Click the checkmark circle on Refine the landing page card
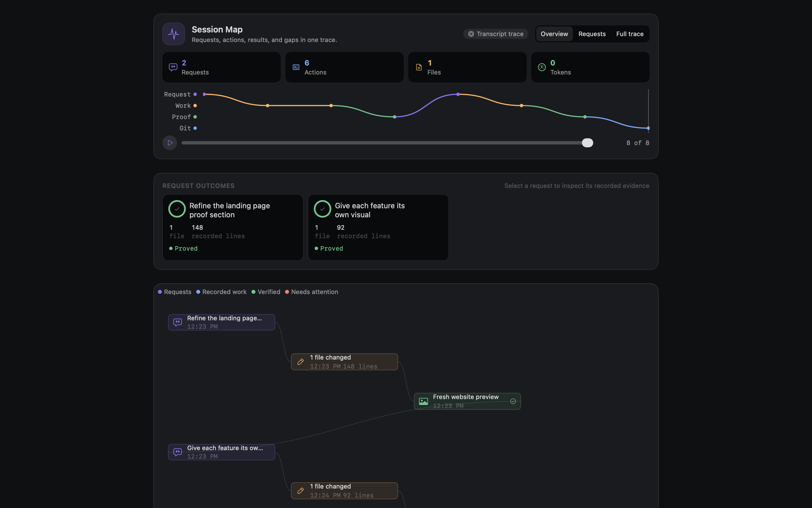Screen dimensions: 812x508 pos(177,209)
